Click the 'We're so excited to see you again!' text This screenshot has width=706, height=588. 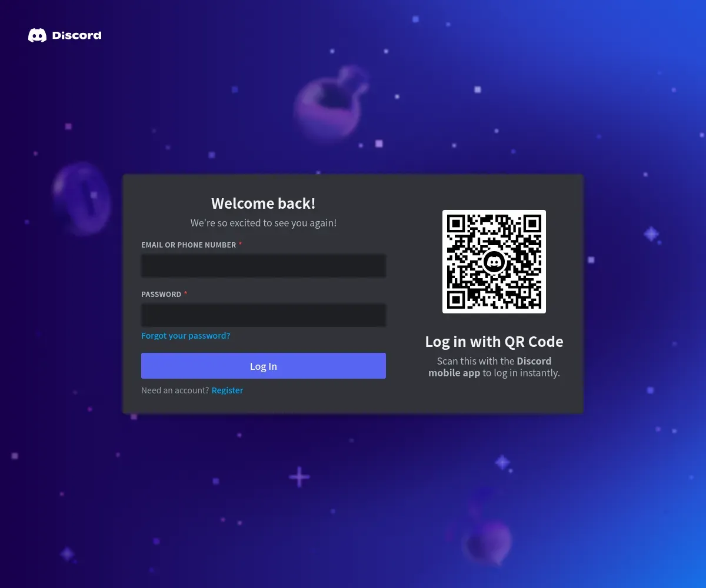pyautogui.click(x=264, y=223)
